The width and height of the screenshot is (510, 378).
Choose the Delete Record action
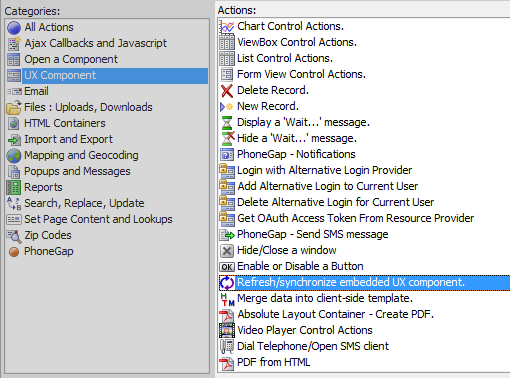273,90
